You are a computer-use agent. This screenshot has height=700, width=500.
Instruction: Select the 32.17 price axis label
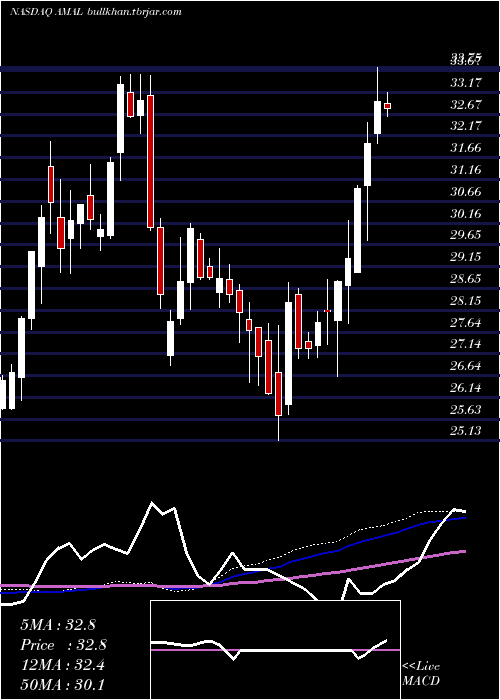466,126
